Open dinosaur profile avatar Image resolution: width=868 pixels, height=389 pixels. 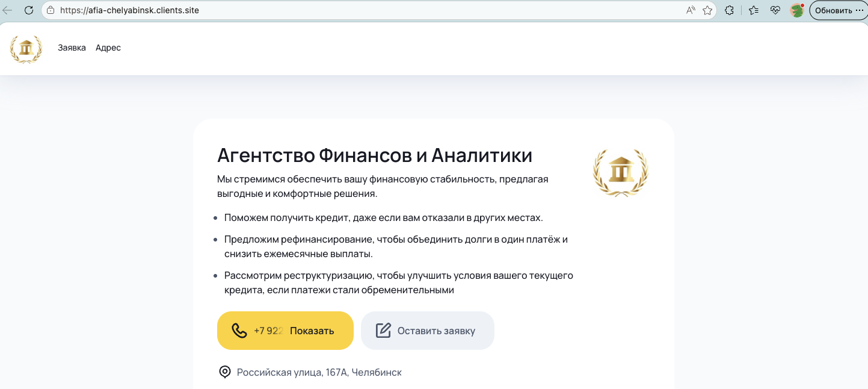797,10
